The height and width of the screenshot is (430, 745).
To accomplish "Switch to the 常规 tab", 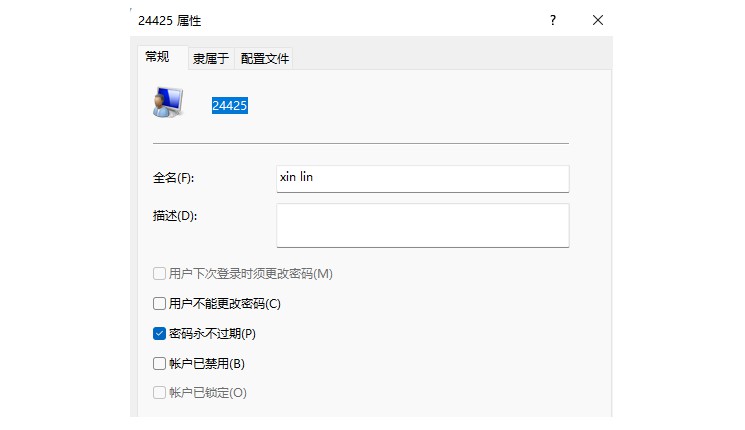I will (x=157, y=57).
